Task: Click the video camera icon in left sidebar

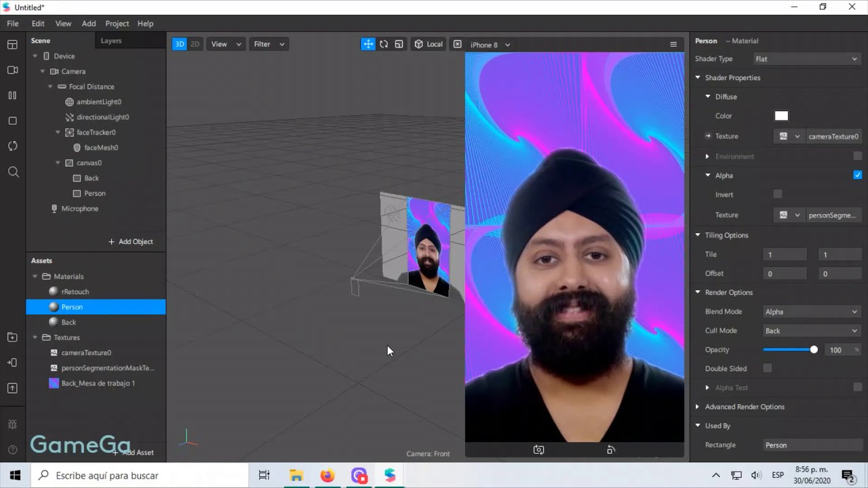Action: coord(12,70)
